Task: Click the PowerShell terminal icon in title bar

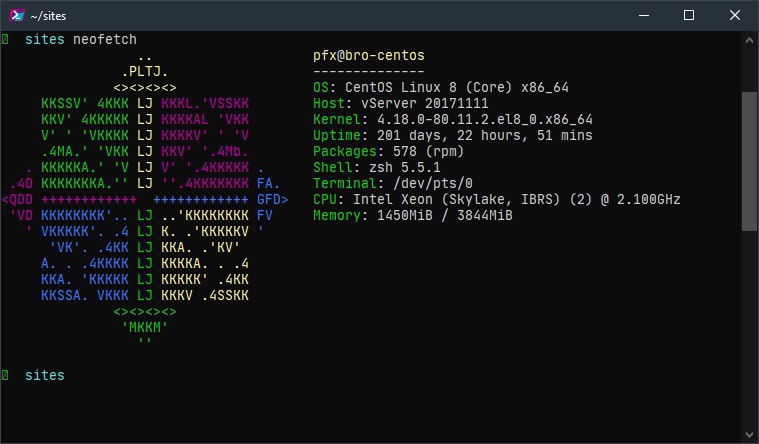Action: click(17, 15)
